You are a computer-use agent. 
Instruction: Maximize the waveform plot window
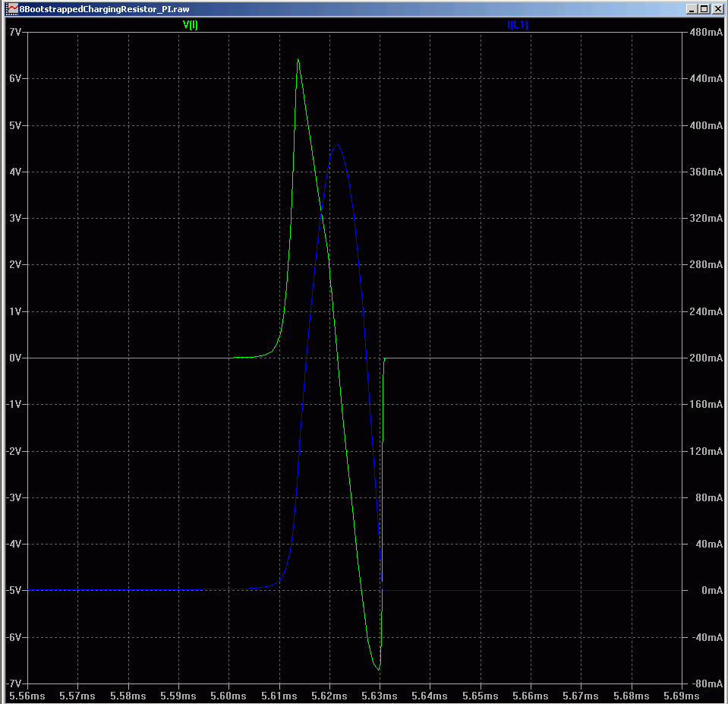[704, 8]
